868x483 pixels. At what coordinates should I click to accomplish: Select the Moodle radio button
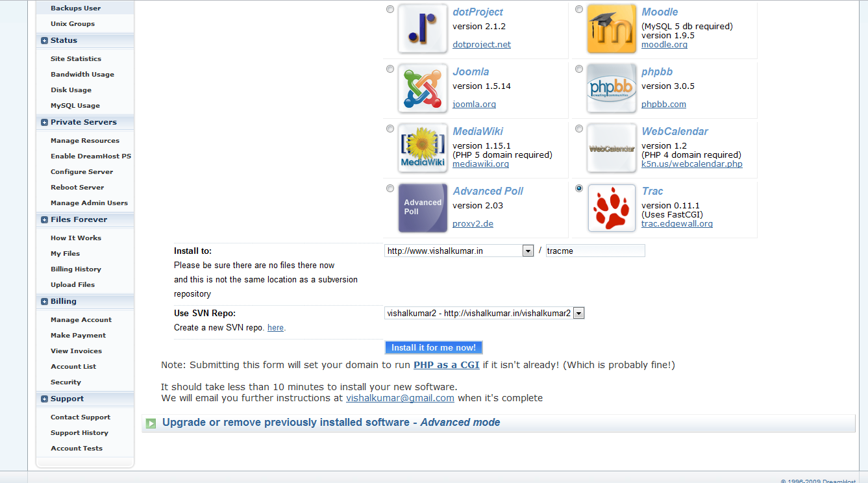click(578, 9)
